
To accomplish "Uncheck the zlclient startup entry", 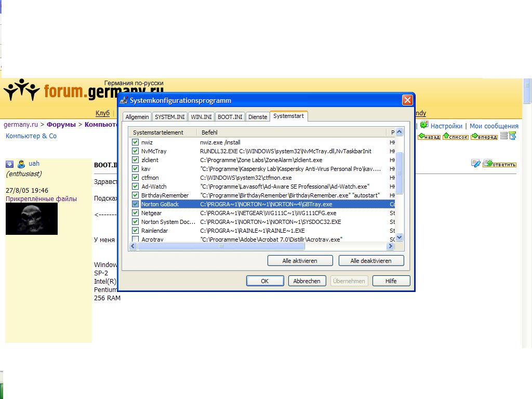I will [135, 160].
